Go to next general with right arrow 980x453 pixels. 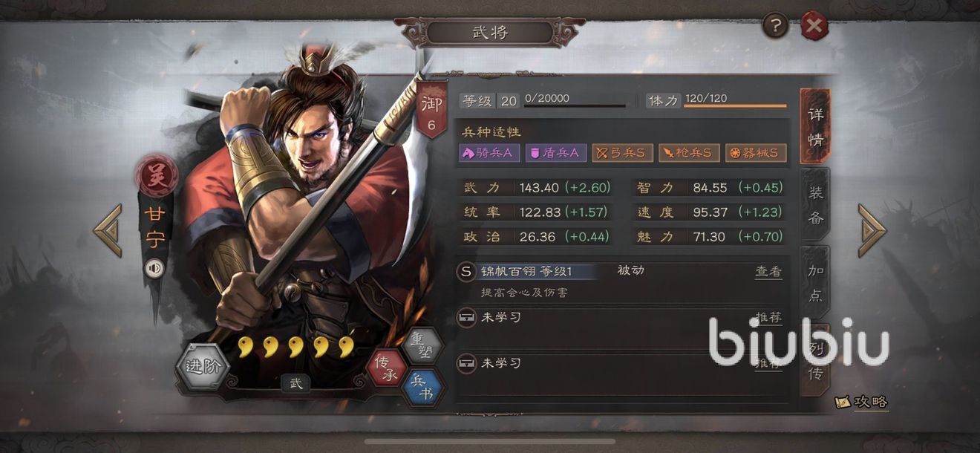[x=872, y=230]
